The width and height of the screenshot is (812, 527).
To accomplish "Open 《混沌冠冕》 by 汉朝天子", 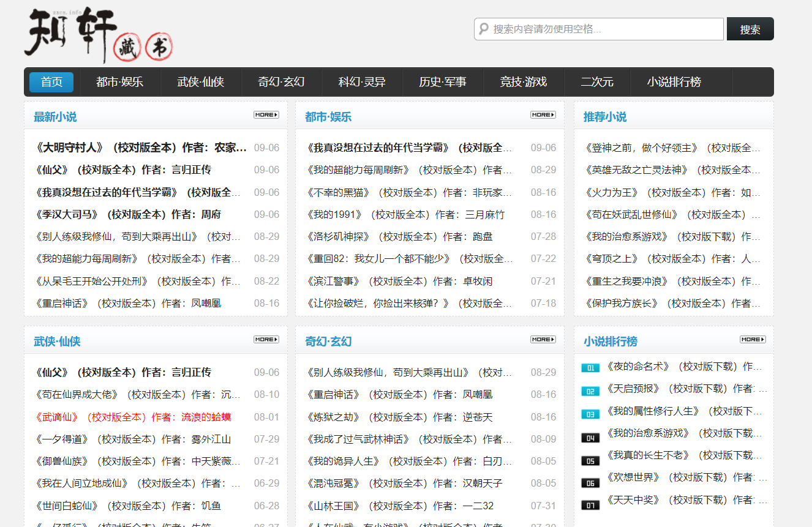I will [x=404, y=483].
